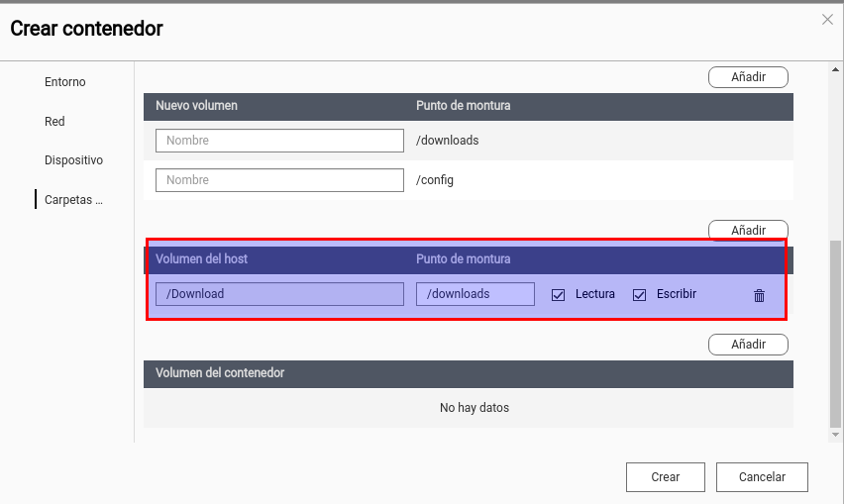Screen dimensions: 844x504
Task: Focus the Nombre field for /downloads
Action: pos(279,141)
